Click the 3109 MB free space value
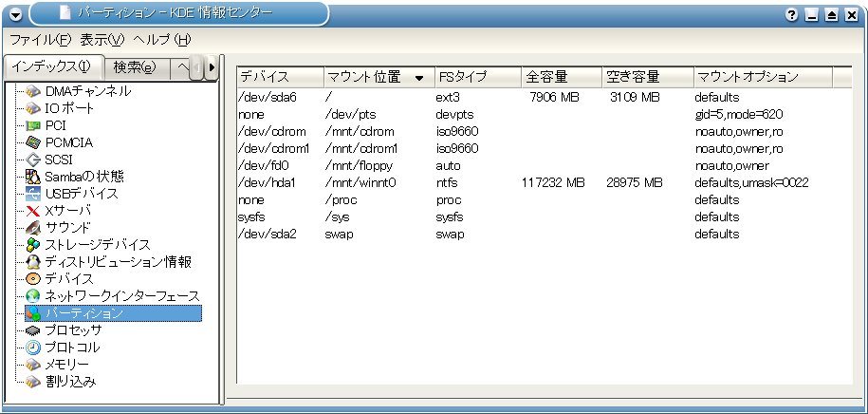Image resolution: width=868 pixels, height=414 pixels. coord(635,98)
